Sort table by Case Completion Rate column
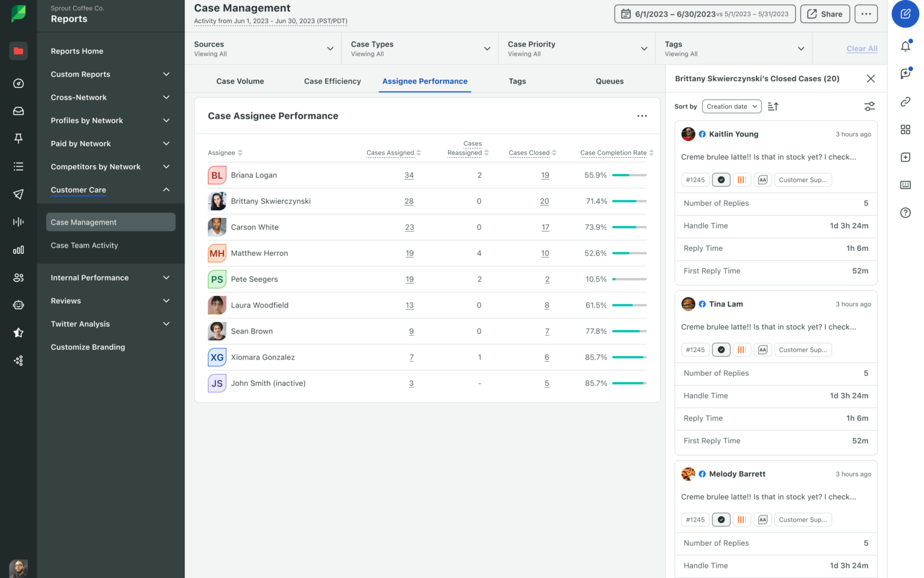This screenshot has height=578, width=924. [x=617, y=153]
